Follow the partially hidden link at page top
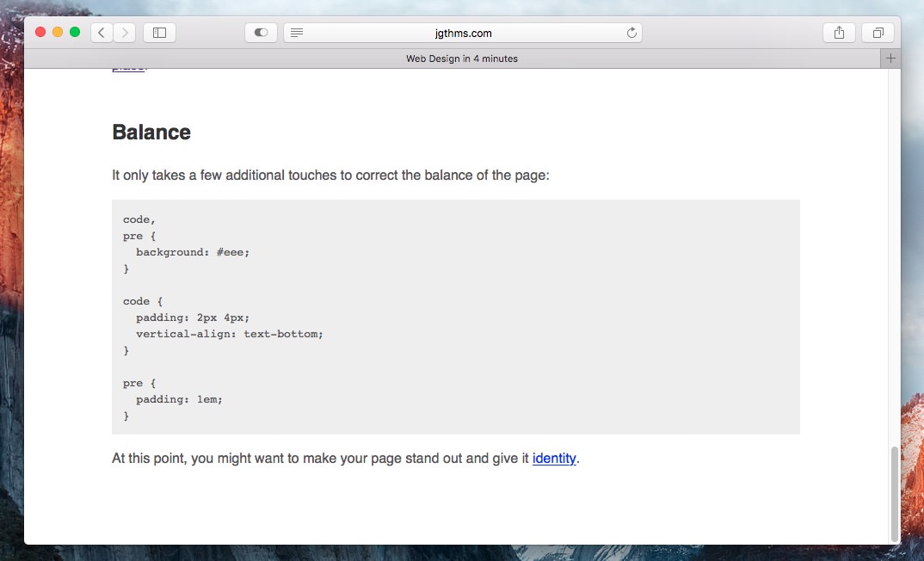Image resolution: width=924 pixels, height=561 pixels. coord(128,70)
